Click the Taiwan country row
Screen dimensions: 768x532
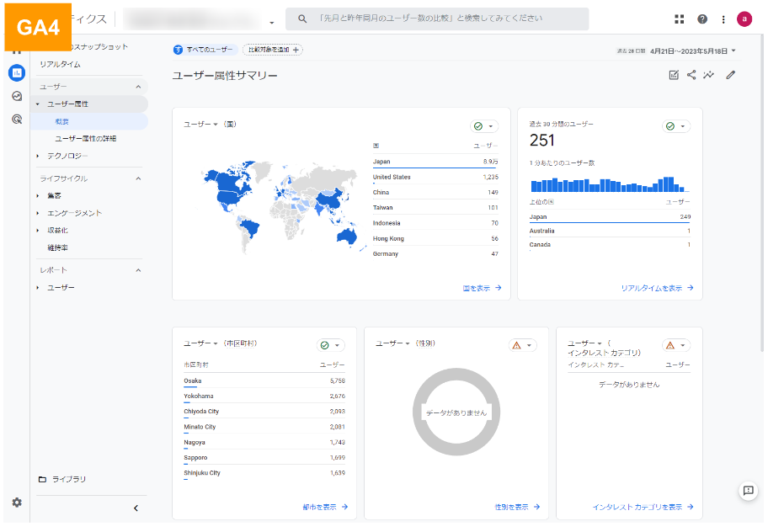click(435, 208)
